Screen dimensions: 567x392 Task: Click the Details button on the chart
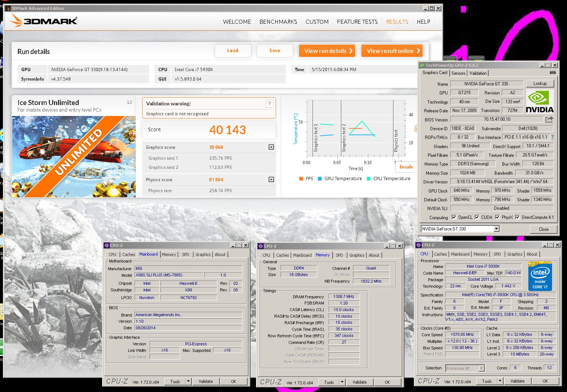coord(406,167)
